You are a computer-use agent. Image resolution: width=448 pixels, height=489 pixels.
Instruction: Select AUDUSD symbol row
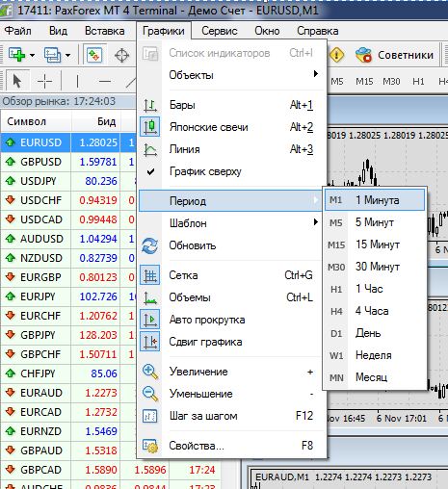tap(68, 239)
